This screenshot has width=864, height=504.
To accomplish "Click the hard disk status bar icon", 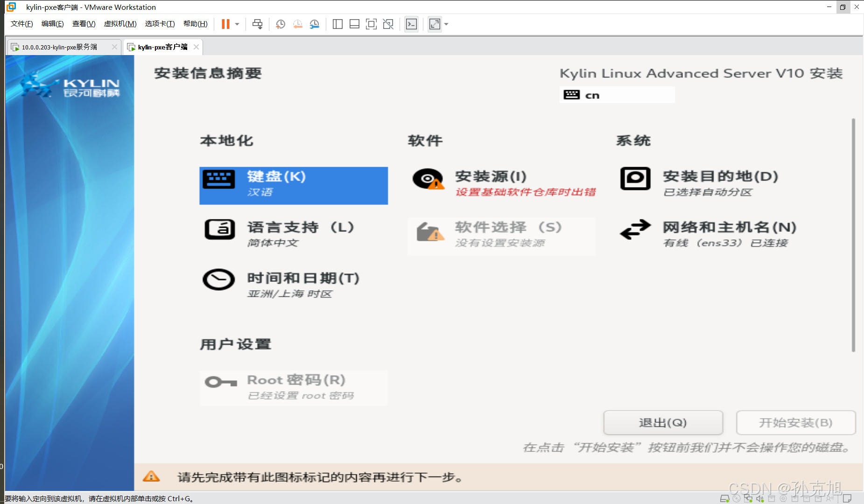I will (x=724, y=498).
